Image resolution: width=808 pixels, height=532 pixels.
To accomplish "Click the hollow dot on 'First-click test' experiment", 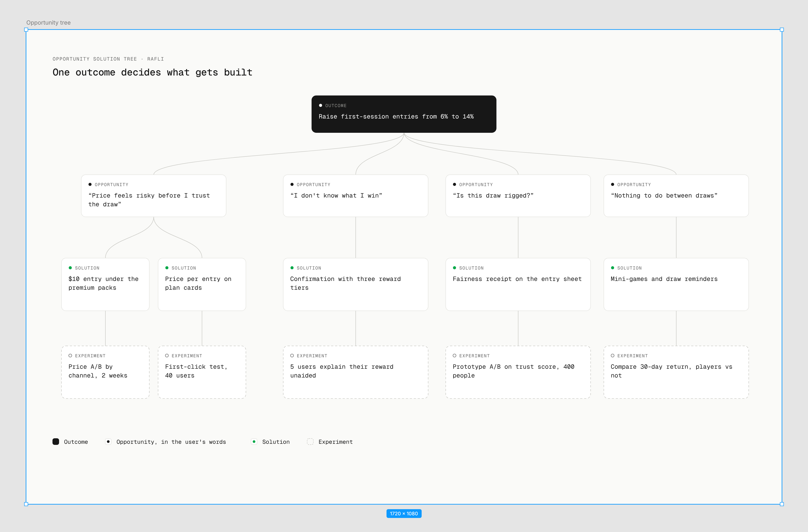I will pyautogui.click(x=167, y=356).
